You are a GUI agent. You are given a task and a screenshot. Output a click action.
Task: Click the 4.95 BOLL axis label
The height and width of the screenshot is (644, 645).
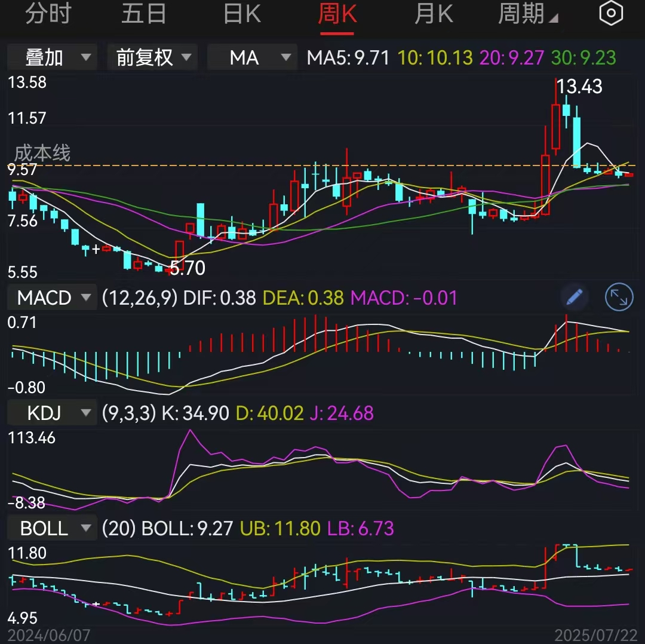pyautogui.click(x=23, y=618)
